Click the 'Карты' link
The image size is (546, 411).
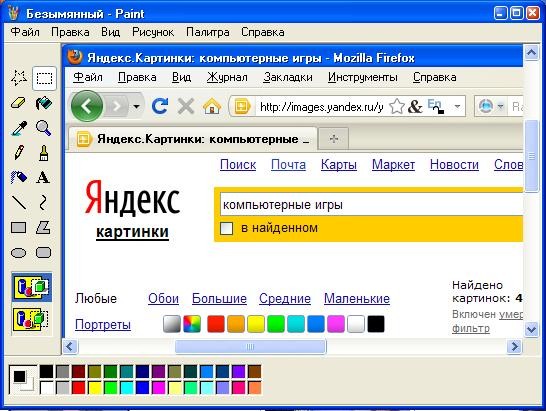(x=339, y=164)
